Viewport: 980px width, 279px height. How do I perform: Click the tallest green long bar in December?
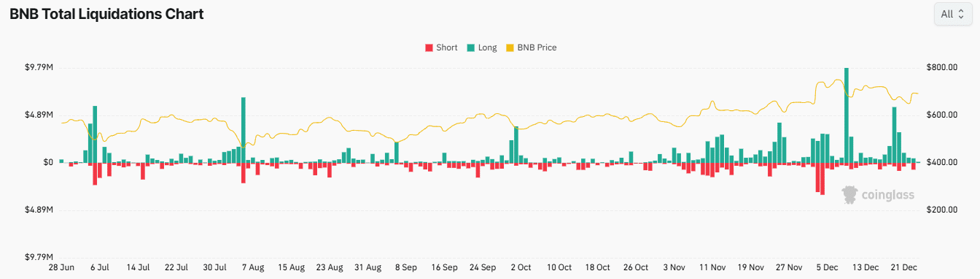click(846, 115)
